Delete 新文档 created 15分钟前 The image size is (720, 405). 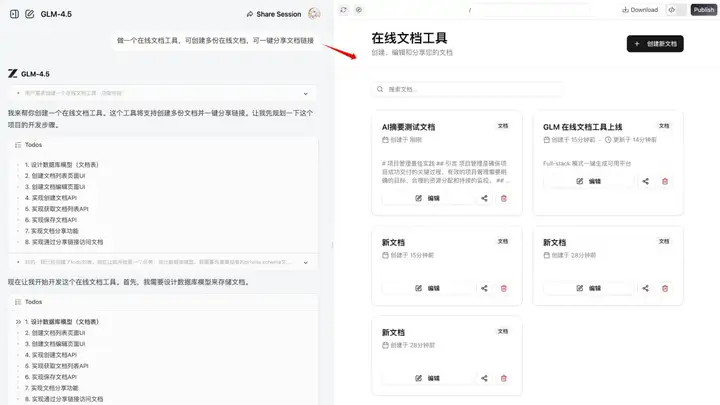[x=504, y=288]
